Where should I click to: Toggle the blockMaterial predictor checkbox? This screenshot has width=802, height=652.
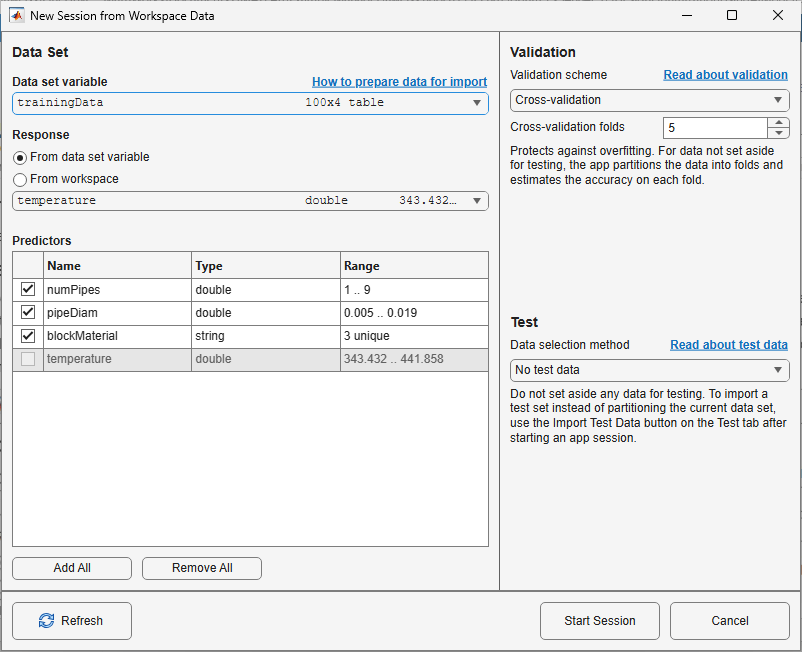[28, 335]
